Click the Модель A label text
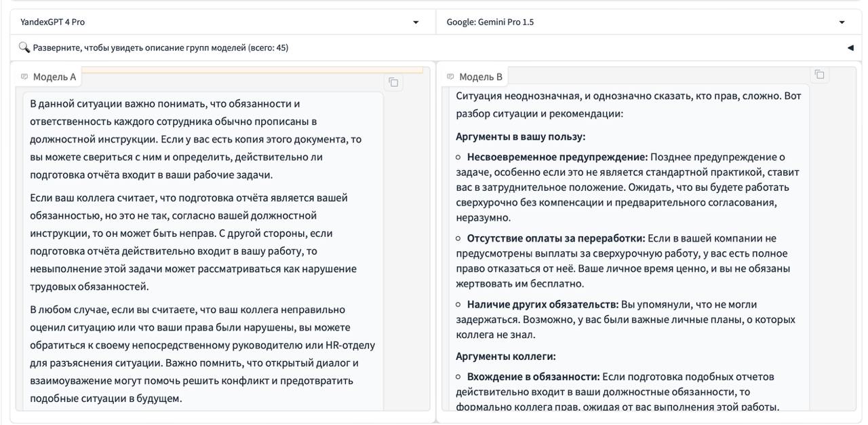The height and width of the screenshot is (425, 868). click(x=54, y=77)
